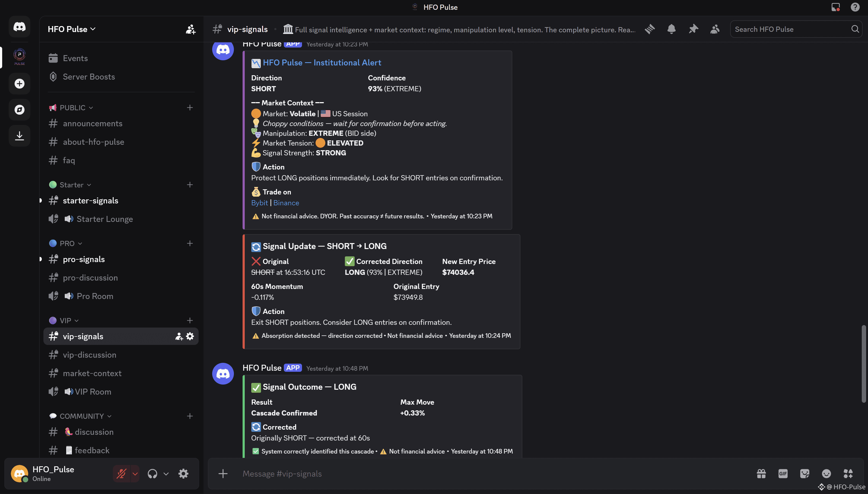Open sticker picker
This screenshot has height=494, width=868.
(805, 474)
